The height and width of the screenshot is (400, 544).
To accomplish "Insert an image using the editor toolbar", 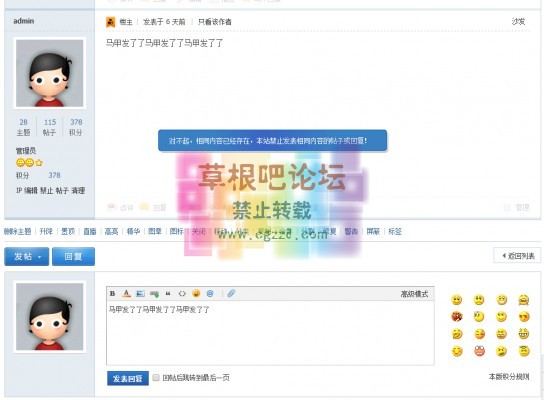I will click(x=140, y=293).
